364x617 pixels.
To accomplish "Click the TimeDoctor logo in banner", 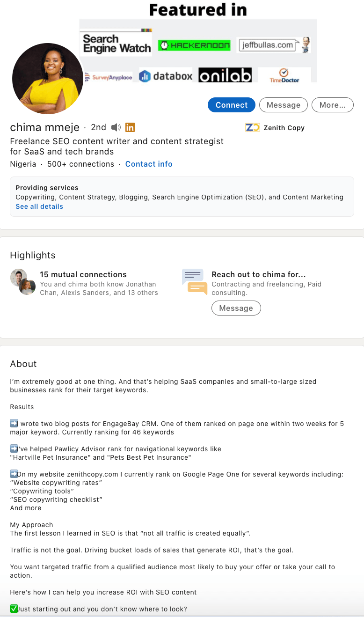I will click(x=284, y=75).
